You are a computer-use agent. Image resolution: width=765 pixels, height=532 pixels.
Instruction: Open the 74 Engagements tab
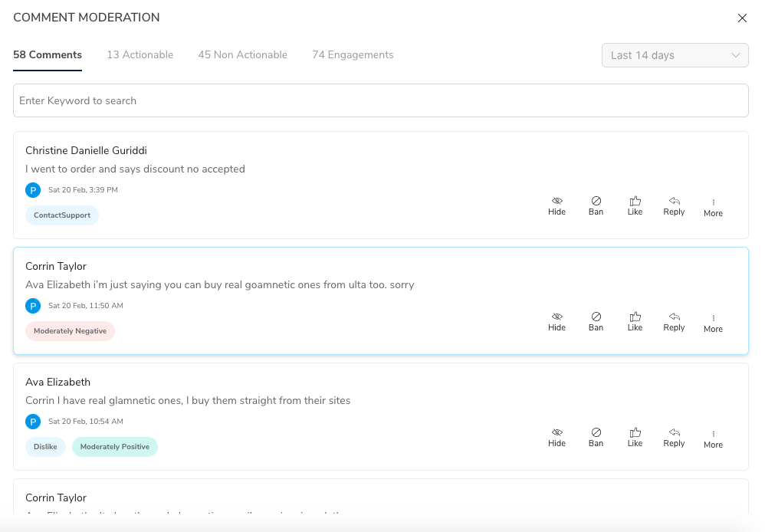point(353,54)
